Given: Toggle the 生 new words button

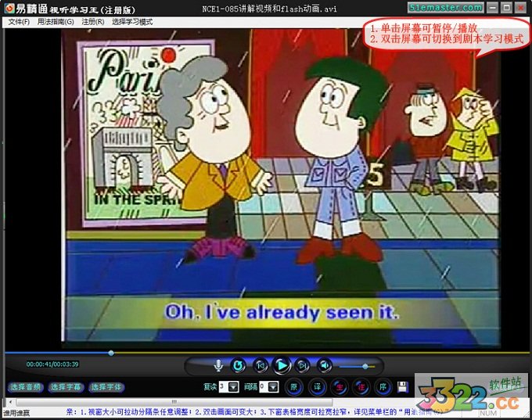Looking at the screenshot, I should [339, 387].
